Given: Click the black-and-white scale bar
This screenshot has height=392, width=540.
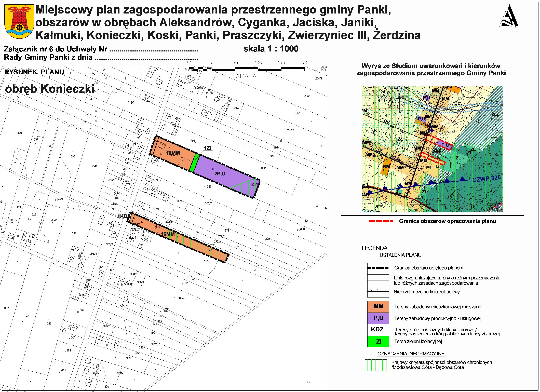Looking at the screenshot, I should (247, 69).
